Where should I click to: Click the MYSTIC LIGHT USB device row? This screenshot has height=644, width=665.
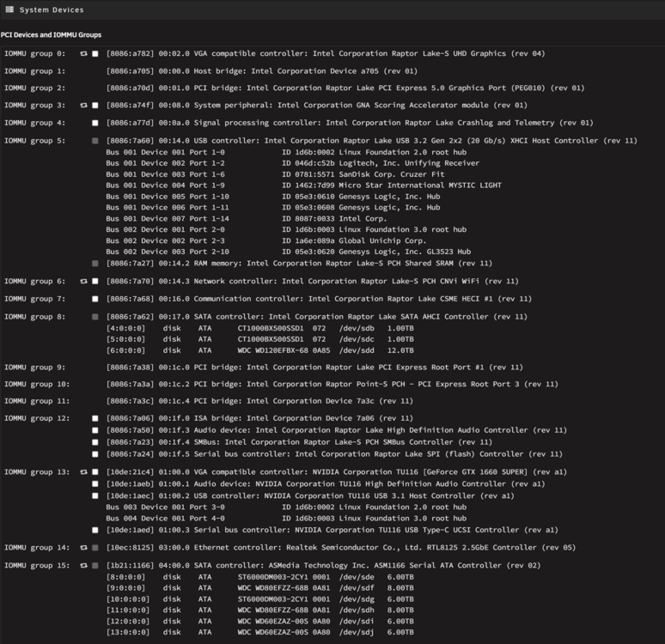(x=303, y=185)
